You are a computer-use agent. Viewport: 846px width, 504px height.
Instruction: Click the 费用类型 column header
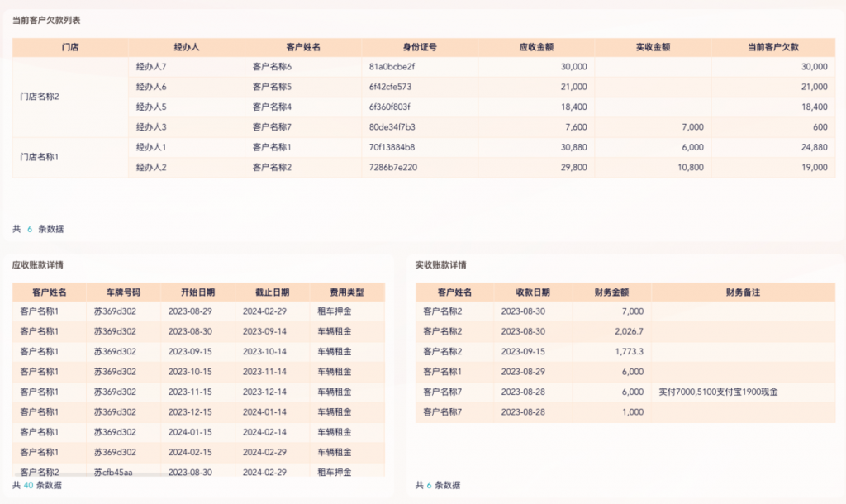[x=346, y=292]
